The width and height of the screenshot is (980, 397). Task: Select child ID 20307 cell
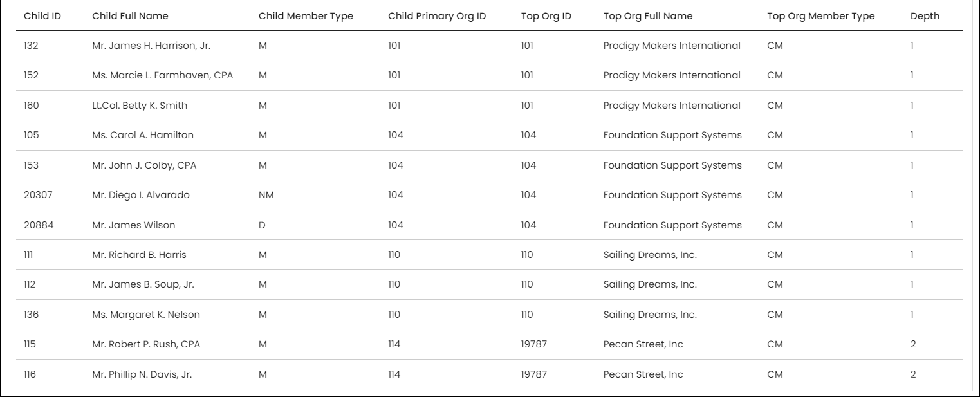point(38,195)
